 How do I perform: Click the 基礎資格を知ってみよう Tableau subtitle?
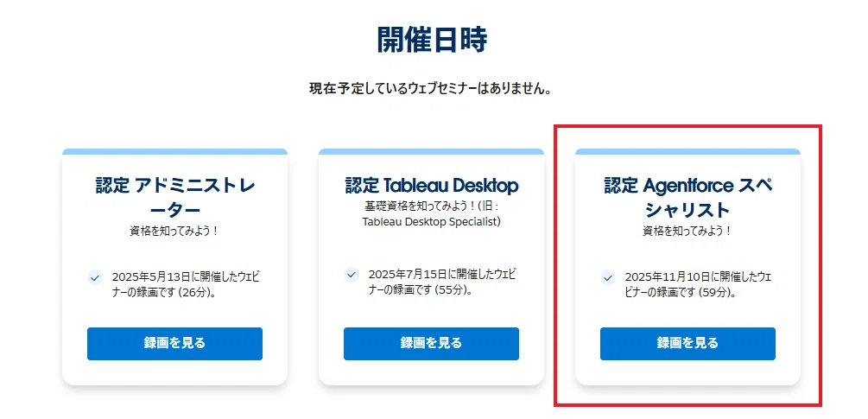tap(431, 213)
